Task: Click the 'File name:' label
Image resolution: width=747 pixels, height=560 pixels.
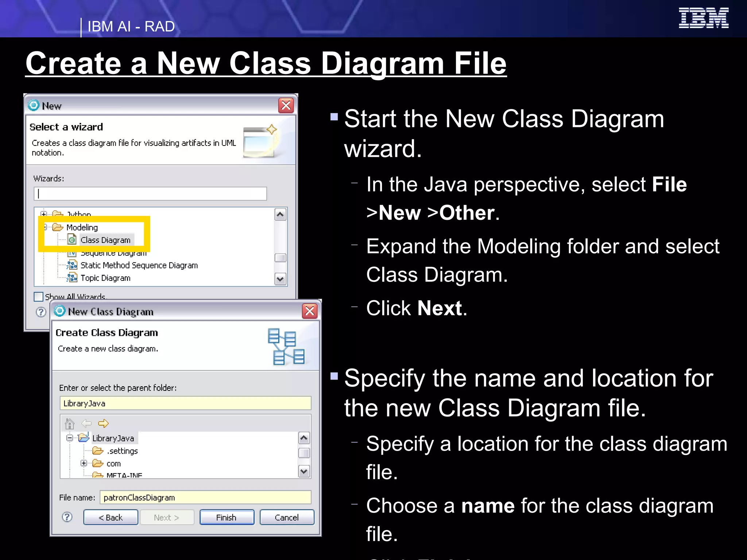Action: 77,498
